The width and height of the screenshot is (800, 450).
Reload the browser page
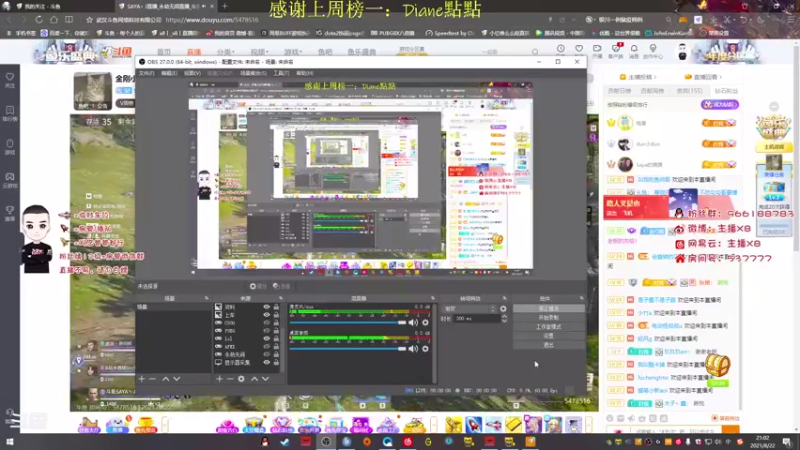(x=39, y=19)
